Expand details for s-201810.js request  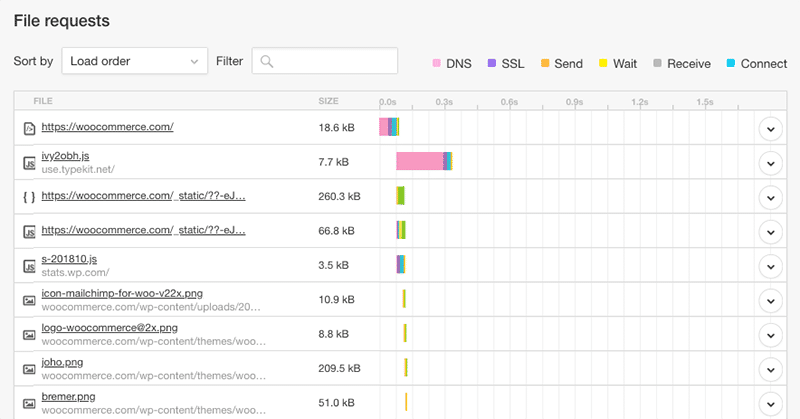coord(770,266)
